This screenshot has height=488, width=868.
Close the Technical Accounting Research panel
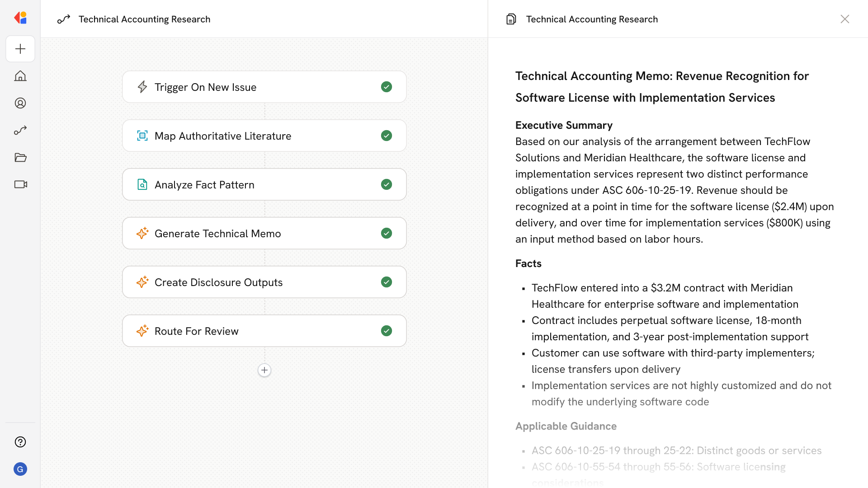[x=844, y=19]
